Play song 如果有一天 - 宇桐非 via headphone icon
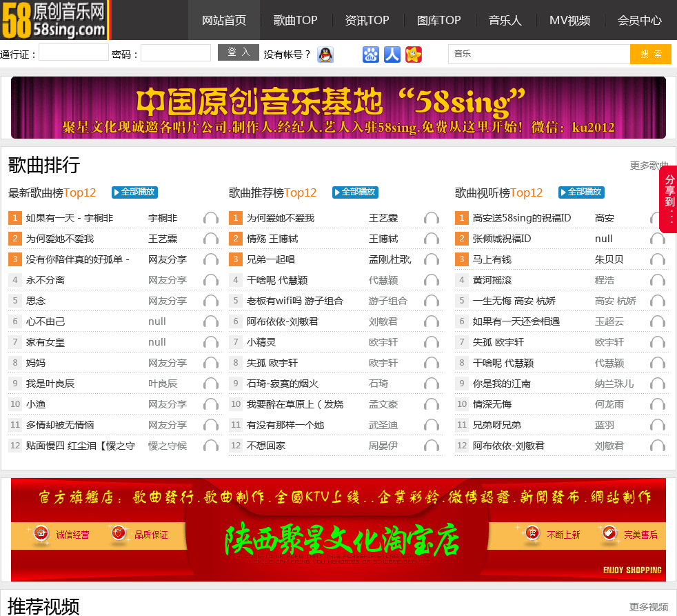Viewport: 677px width, 616px height. pyautogui.click(x=211, y=218)
